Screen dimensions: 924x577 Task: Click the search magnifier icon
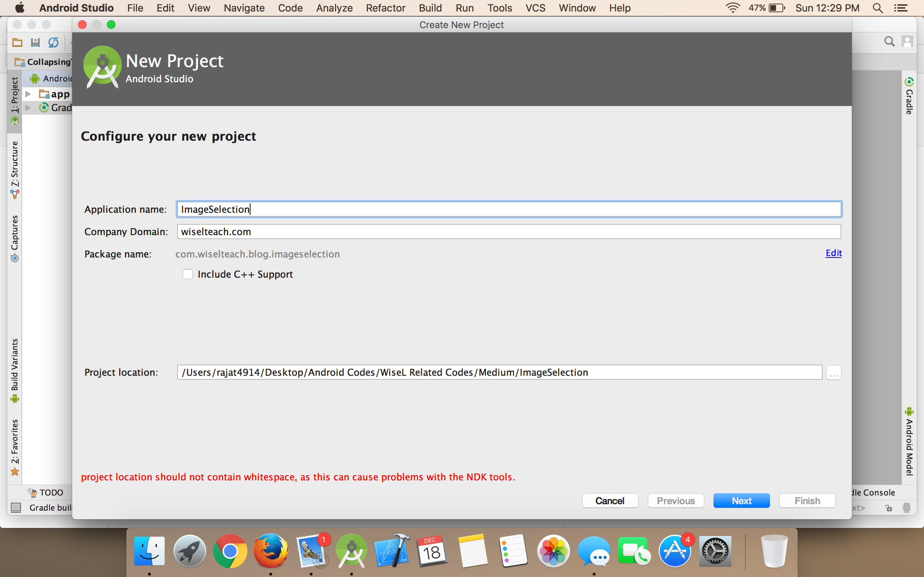click(x=890, y=41)
